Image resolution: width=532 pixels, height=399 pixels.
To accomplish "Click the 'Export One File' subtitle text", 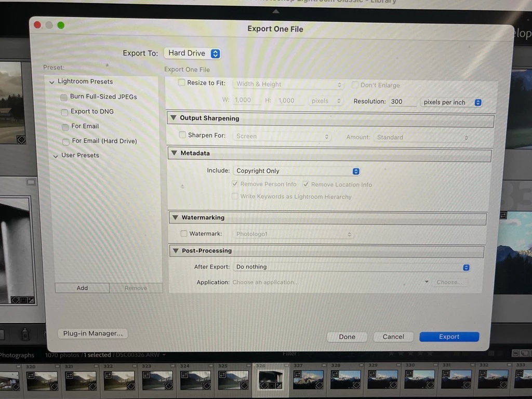I will tap(187, 70).
